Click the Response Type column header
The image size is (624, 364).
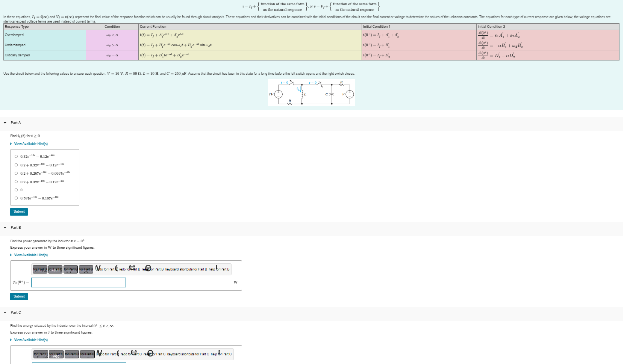pos(45,27)
